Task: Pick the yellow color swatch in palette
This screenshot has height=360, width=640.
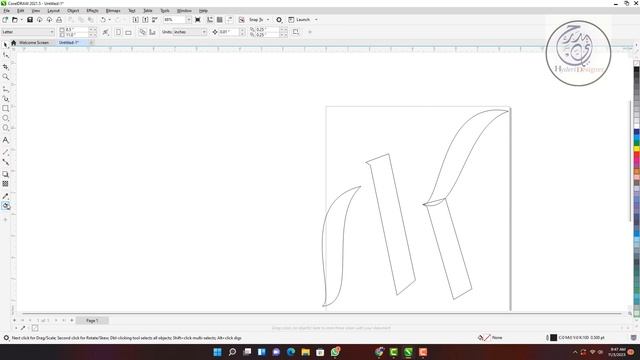Action: click(x=636, y=149)
